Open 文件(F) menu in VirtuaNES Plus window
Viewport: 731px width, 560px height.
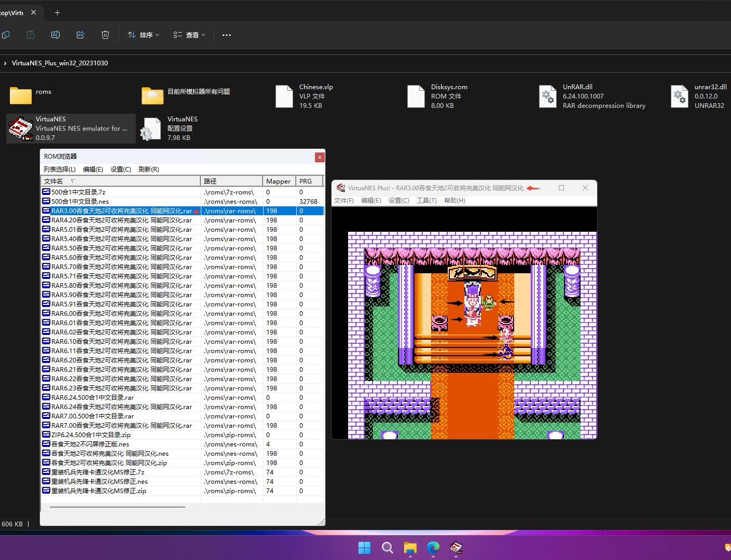point(344,201)
